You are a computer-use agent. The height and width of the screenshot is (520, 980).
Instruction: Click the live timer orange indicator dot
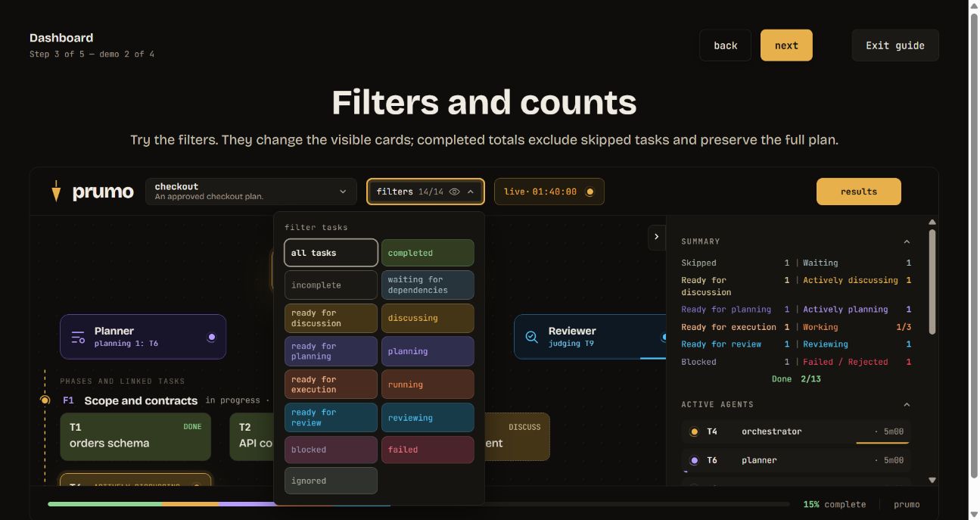[590, 191]
